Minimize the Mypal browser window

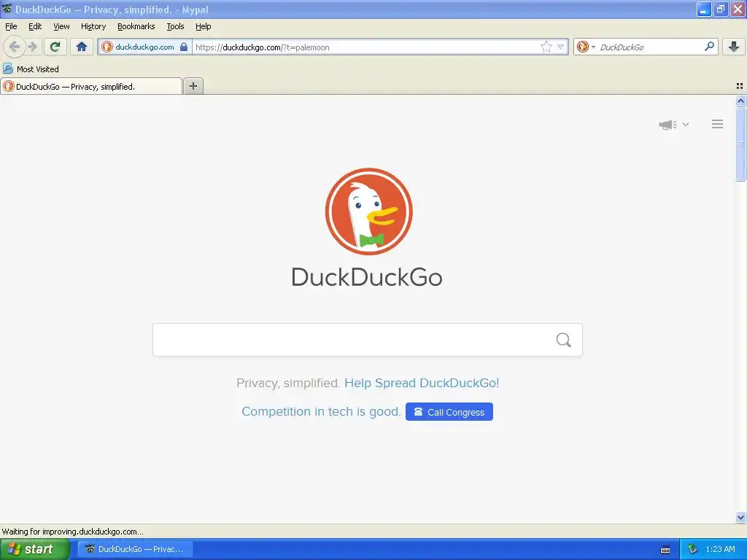[704, 9]
